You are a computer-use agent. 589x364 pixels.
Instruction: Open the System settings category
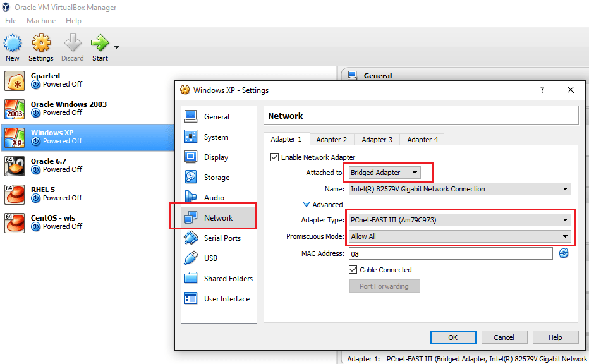point(219,137)
